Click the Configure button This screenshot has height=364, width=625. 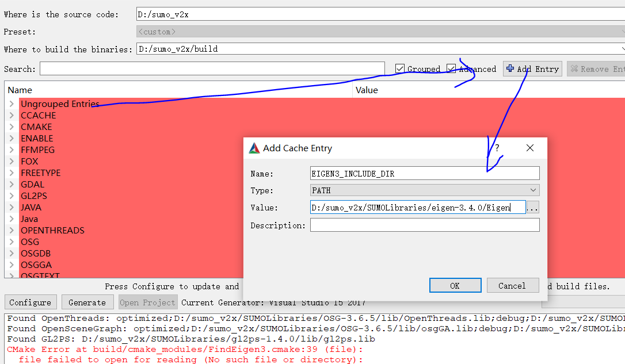pyautogui.click(x=31, y=302)
